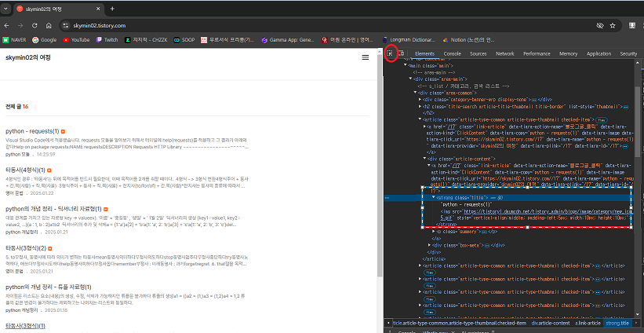Open the Google bookmark

[45, 40]
